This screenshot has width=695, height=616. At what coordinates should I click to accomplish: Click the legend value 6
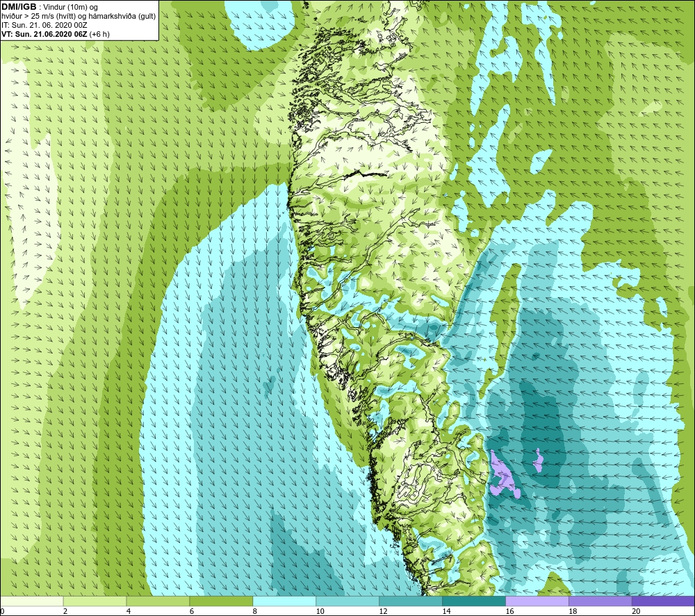tap(192, 611)
